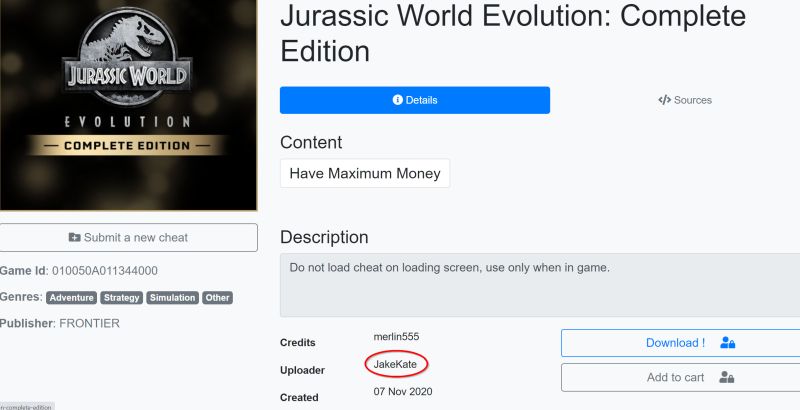Click the locked user icon beside Download

click(728, 343)
